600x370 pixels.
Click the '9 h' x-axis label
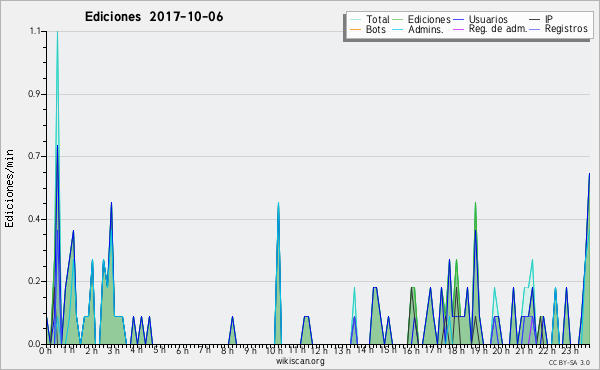250,351
